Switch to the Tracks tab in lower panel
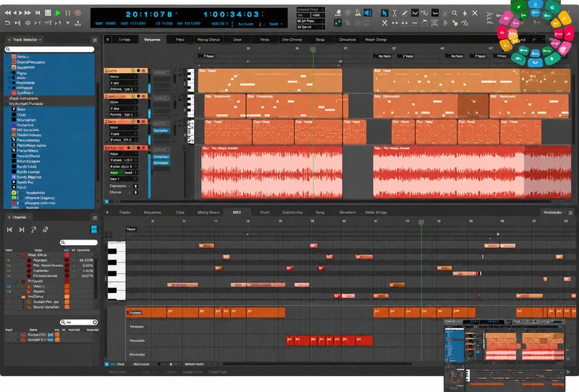Screen dimensions: 579x392 click(x=124, y=212)
